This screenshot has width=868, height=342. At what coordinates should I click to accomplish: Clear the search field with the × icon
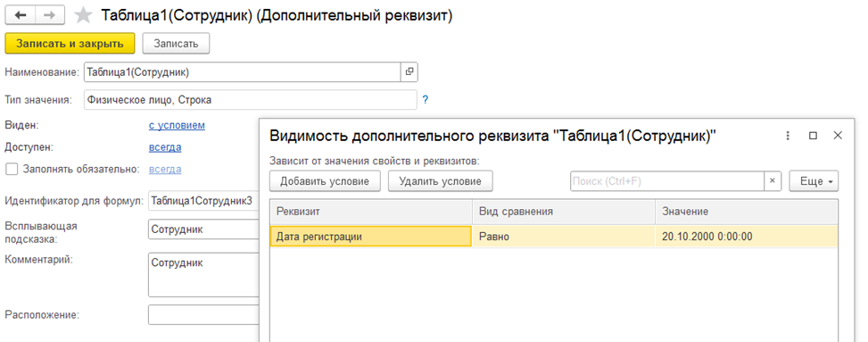(773, 181)
